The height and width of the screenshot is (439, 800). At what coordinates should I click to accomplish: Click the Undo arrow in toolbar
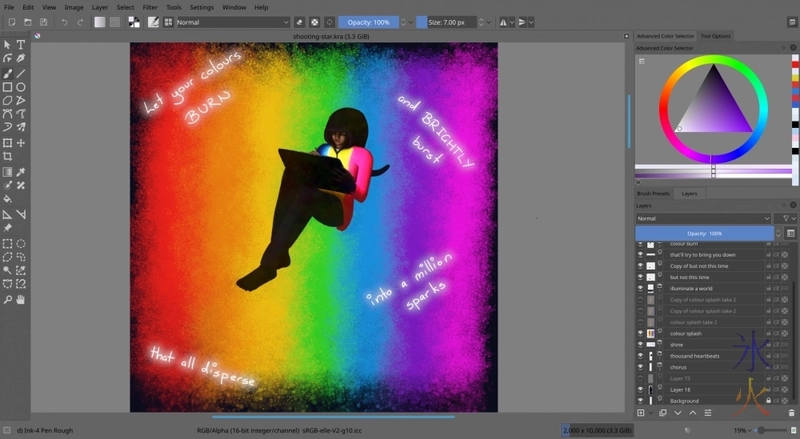point(64,21)
